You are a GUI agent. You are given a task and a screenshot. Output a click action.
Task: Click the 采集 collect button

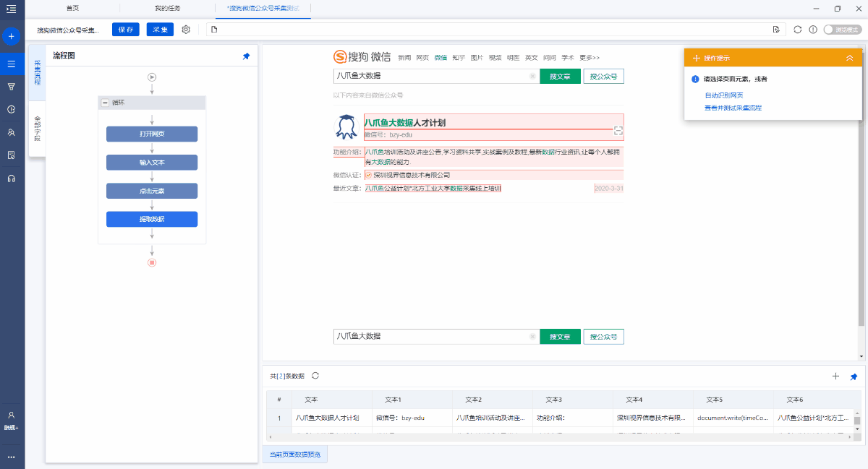(x=161, y=30)
